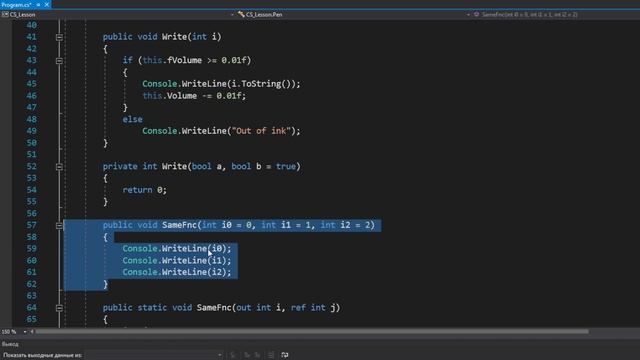640x360 pixels.
Task: Click the method icon beside SameFnc dropdown
Action: 476,15
